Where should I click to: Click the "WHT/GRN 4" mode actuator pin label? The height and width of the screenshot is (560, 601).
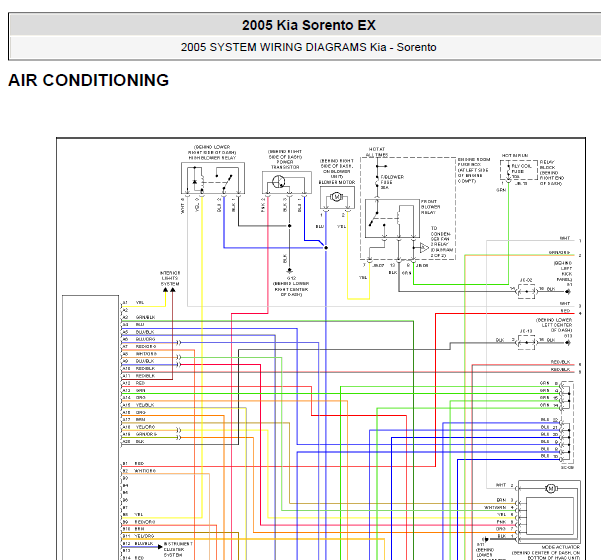click(x=498, y=507)
